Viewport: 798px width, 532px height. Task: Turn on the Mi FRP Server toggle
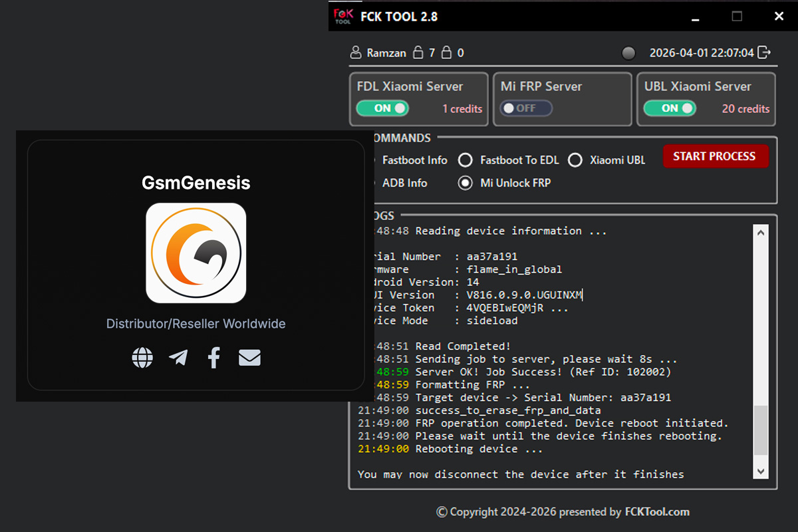(x=526, y=108)
